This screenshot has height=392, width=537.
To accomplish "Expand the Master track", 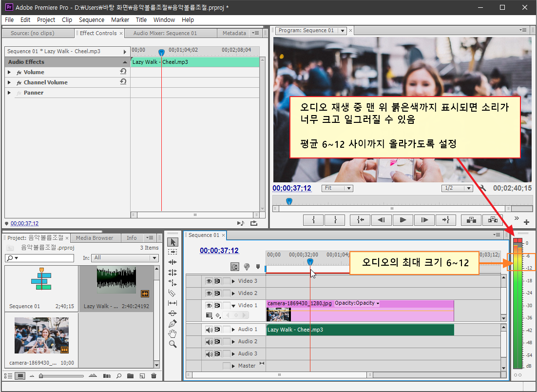I will 233,366.
